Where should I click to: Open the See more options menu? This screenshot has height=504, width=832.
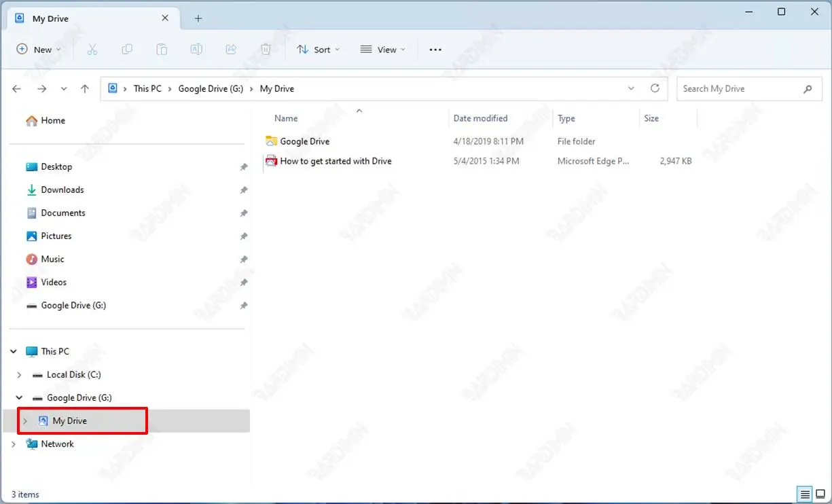[435, 50]
